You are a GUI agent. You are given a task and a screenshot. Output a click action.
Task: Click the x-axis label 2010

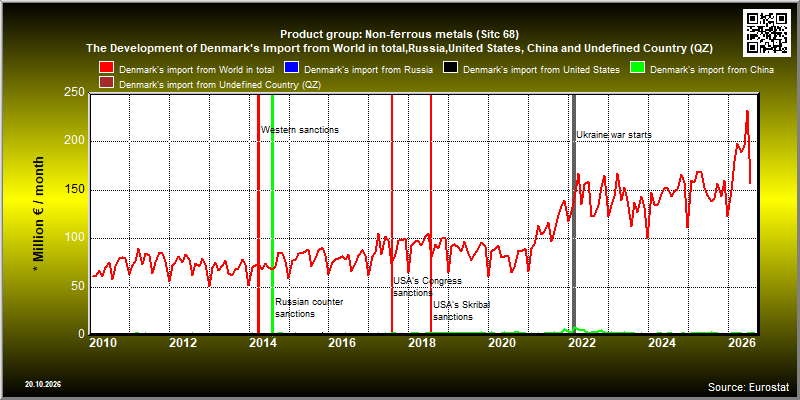pyautogui.click(x=104, y=342)
